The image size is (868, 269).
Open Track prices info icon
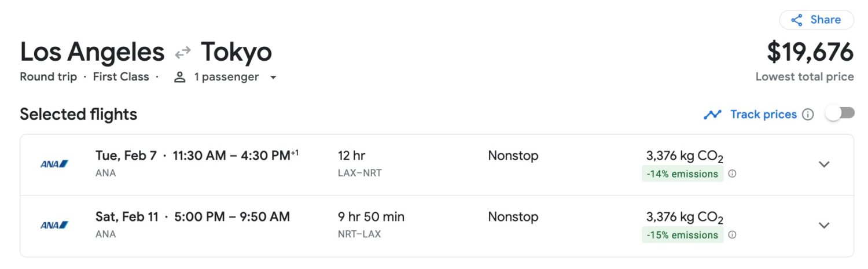click(808, 115)
